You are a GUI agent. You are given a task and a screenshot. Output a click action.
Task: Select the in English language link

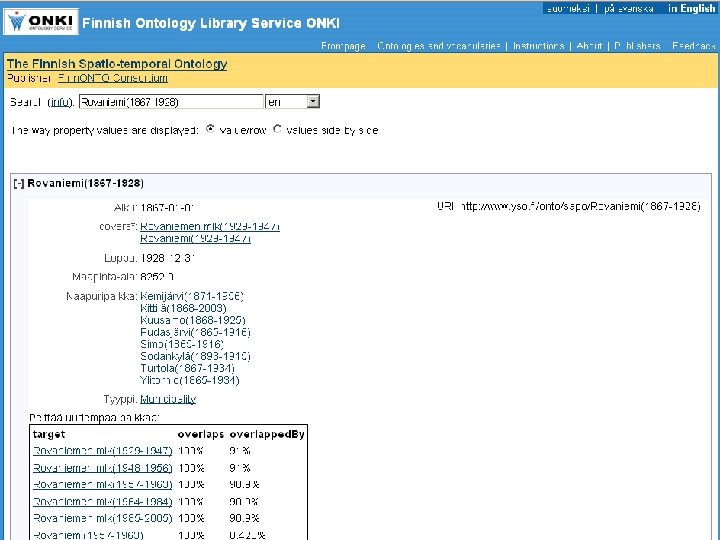tap(691, 9)
